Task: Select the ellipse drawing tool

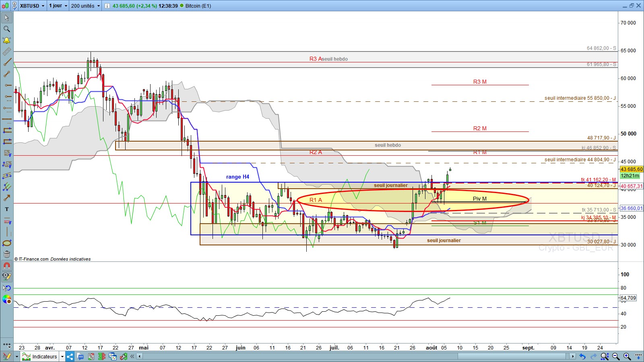Action: [7, 243]
